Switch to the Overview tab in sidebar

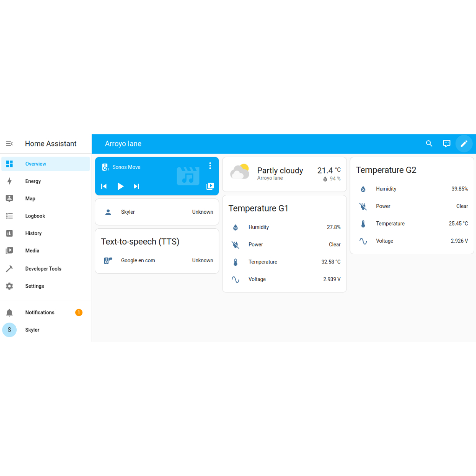click(x=9, y=164)
